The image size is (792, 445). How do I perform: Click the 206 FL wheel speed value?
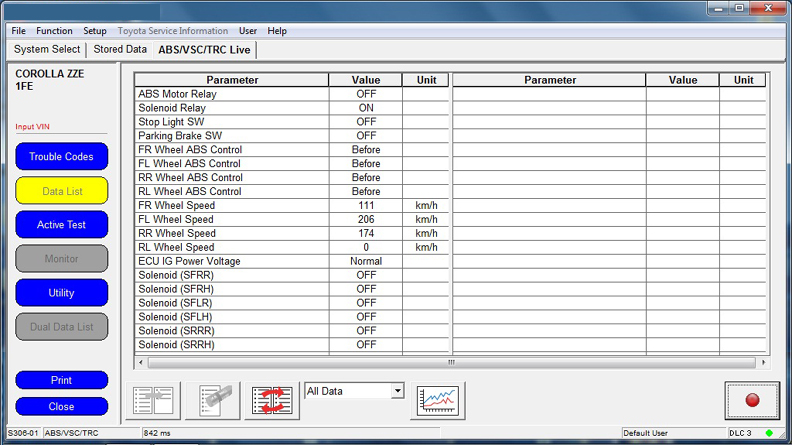(366, 219)
